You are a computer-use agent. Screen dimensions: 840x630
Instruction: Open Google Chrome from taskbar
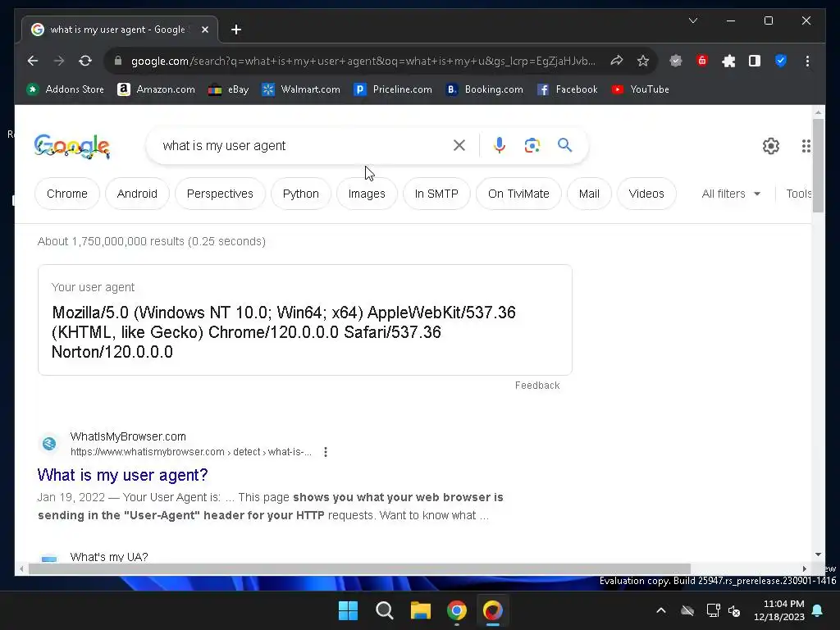[456, 610]
